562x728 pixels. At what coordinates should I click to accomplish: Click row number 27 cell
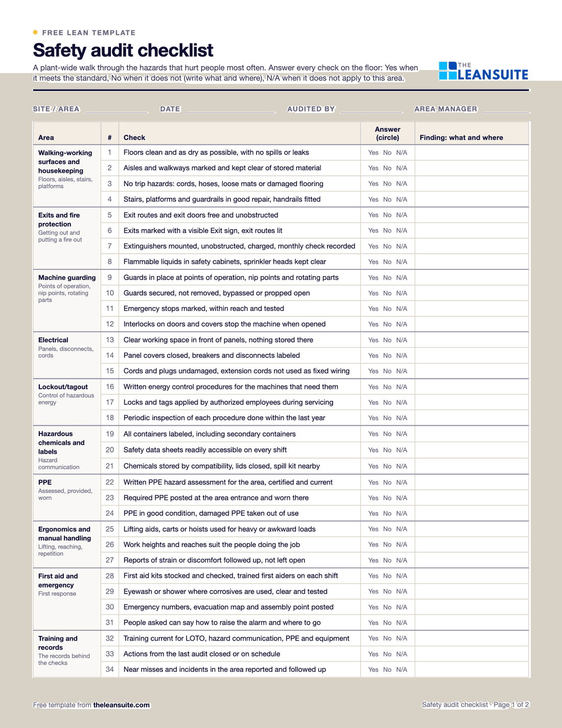110,560
